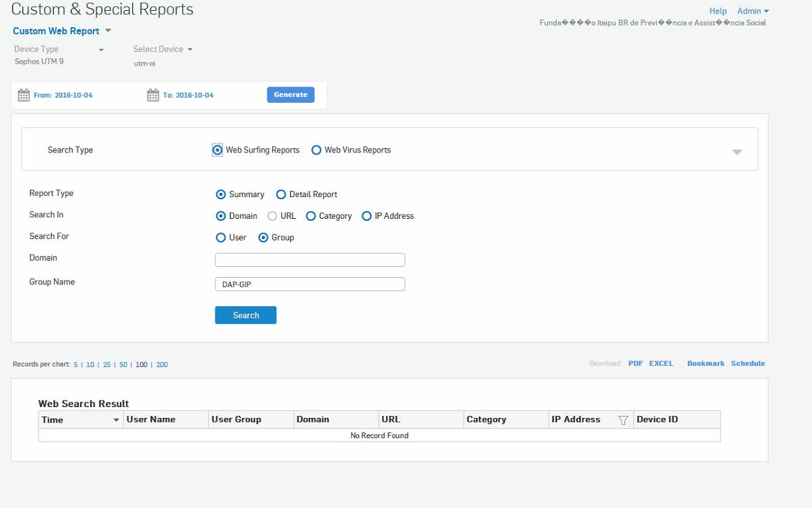The width and height of the screenshot is (812, 508).
Task: Select Web Virus Reports radio button
Action: [x=316, y=150]
